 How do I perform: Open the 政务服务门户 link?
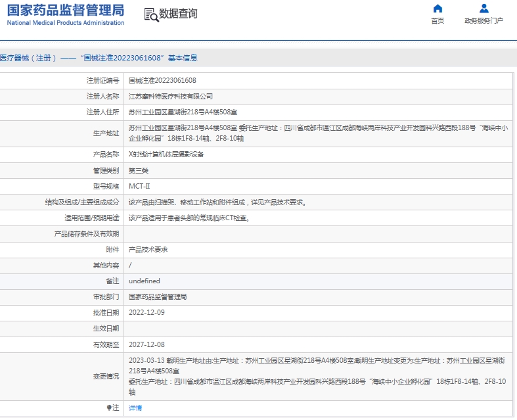coord(483,21)
